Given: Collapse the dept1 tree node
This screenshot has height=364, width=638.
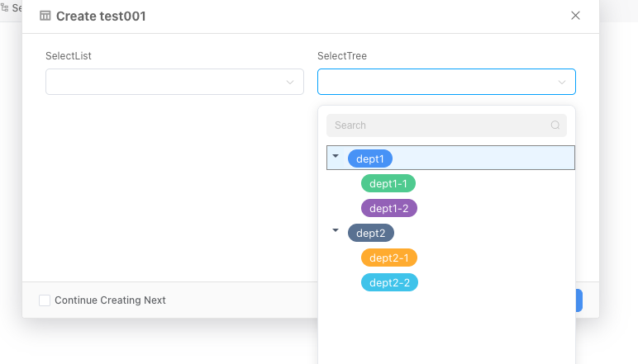Looking at the screenshot, I should click(336, 155).
